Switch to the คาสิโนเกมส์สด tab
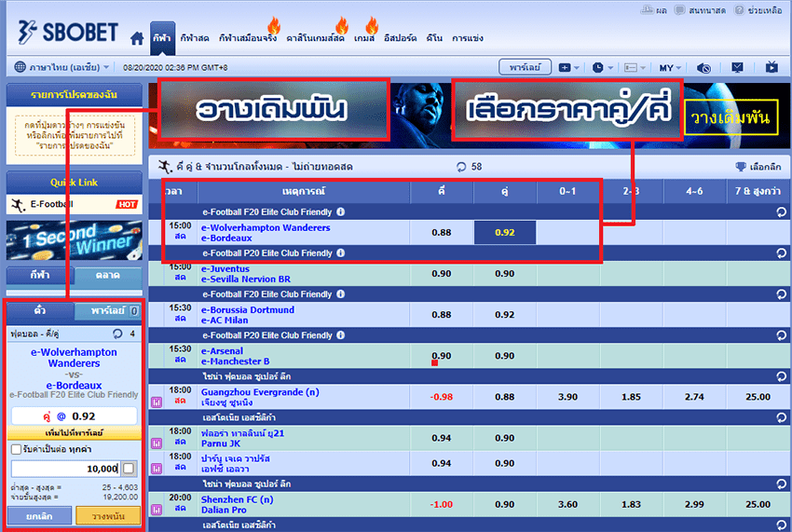Image resolution: width=792 pixels, height=532 pixels. (315, 38)
